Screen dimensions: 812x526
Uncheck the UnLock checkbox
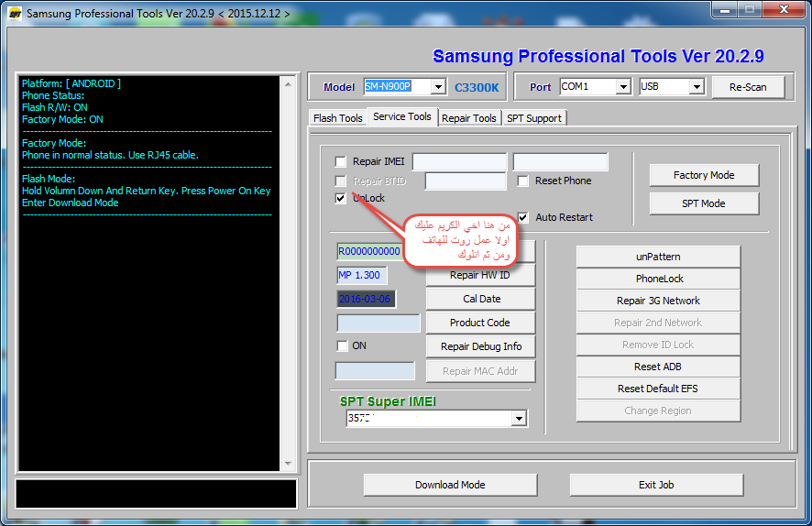coord(340,198)
